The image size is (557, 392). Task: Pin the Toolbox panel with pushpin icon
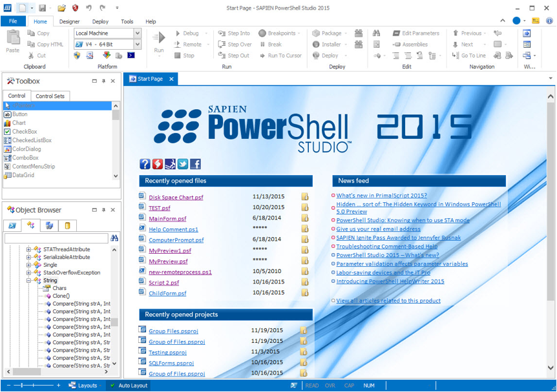coord(103,81)
